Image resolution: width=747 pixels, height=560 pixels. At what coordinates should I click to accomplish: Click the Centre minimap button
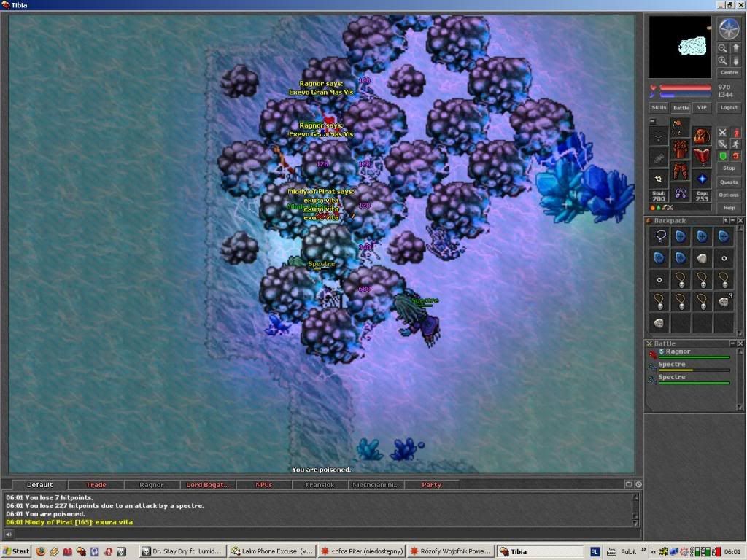point(729,72)
